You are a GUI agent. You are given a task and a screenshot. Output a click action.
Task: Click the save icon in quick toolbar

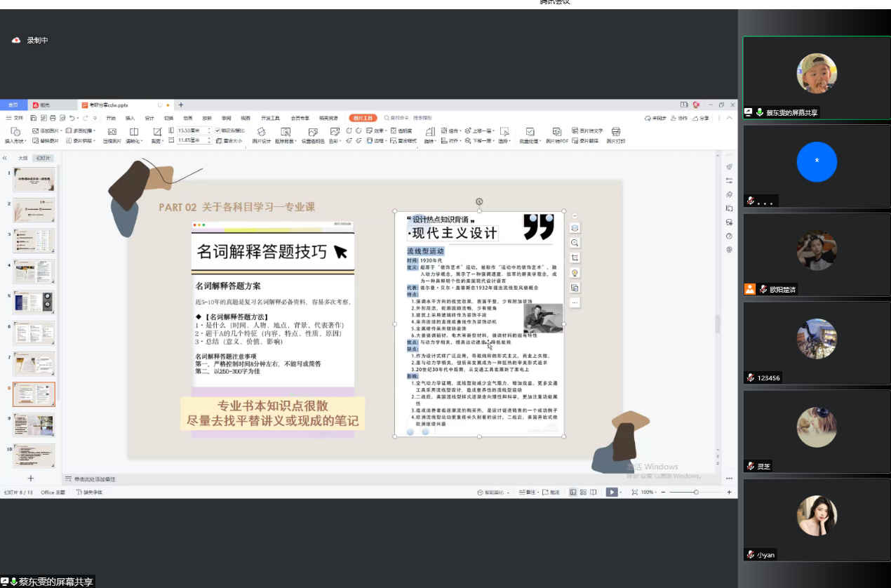click(34, 118)
